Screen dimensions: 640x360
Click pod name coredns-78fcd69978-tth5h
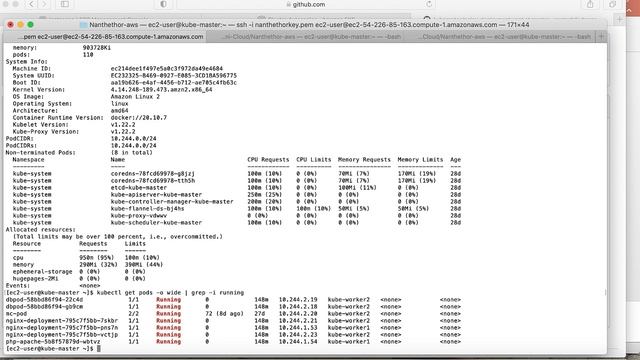(x=153, y=180)
